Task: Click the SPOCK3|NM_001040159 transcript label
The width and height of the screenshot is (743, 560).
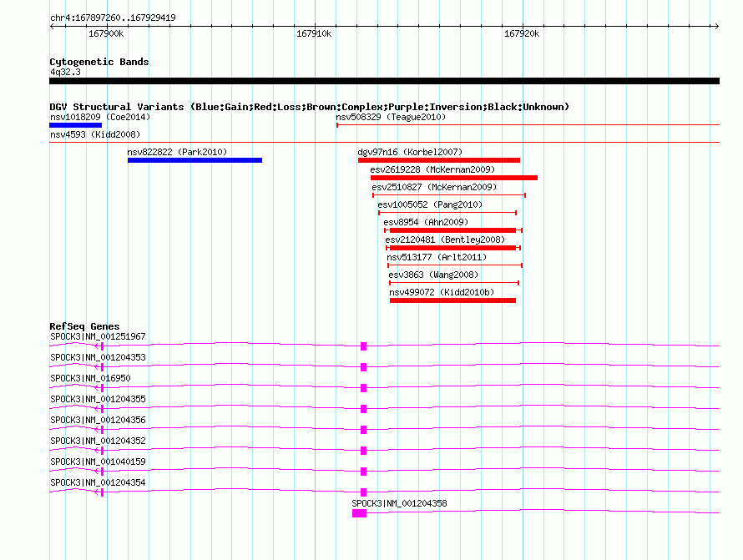Action: 98,462
